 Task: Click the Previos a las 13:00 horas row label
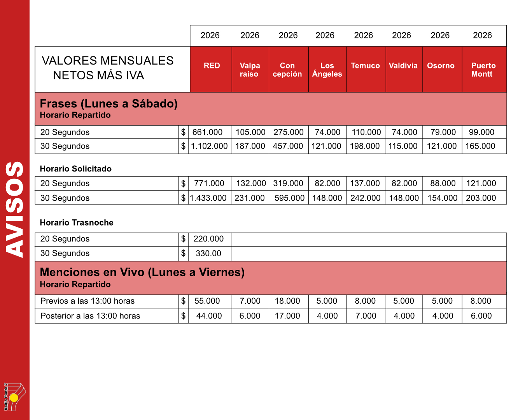pyautogui.click(x=87, y=301)
